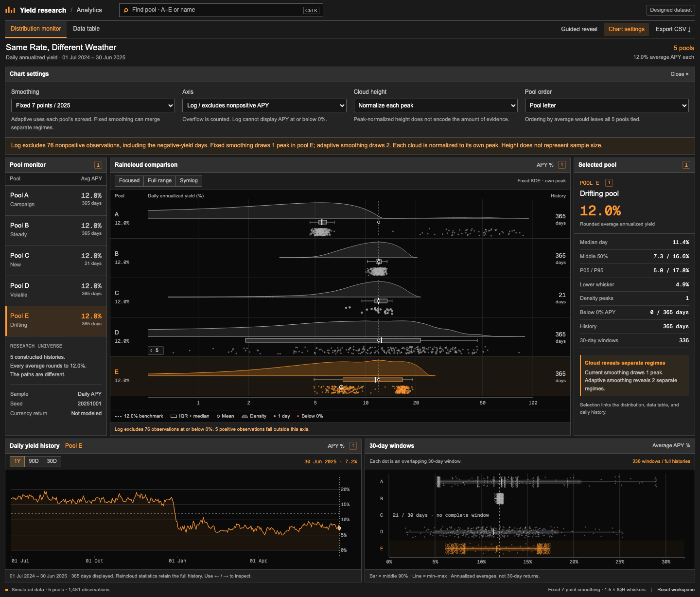Select Pool A Campaign in Pool monitor

click(56, 200)
